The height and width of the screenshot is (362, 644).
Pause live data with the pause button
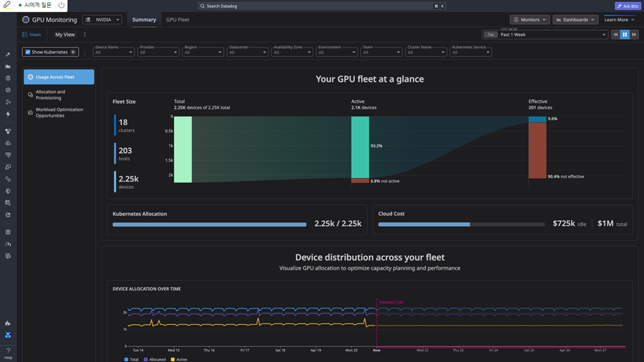[625, 34]
